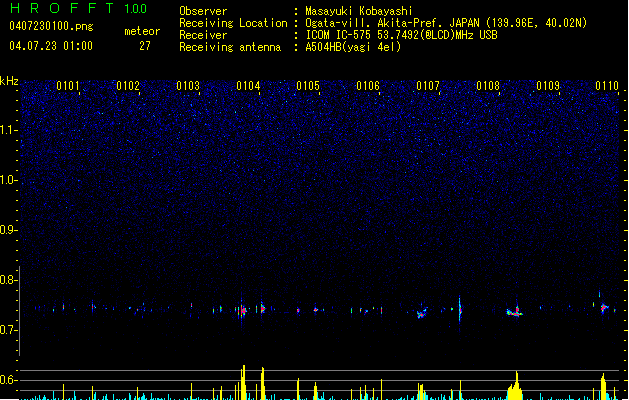The height and width of the screenshot is (400, 629).
Task: Click the 0.9 frequency axis label
Action: [x=8, y=230]
